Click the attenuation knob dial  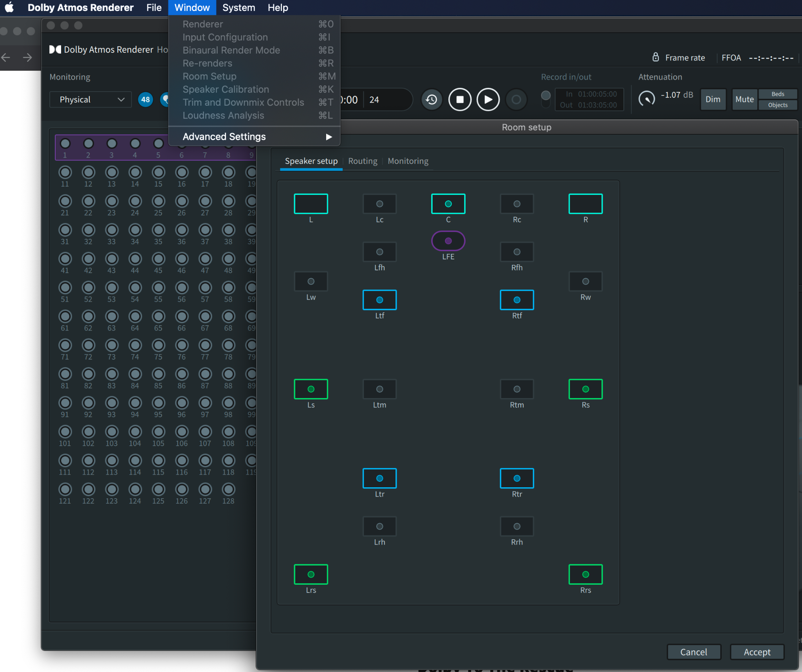point(647,99)
